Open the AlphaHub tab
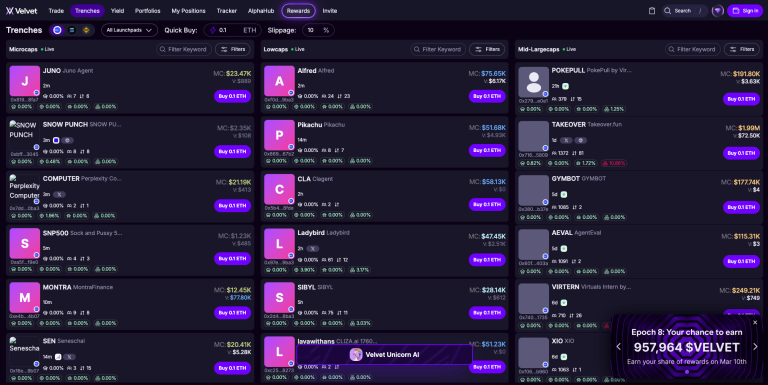The height and width of the screenshot is (385, 768). (261, 11)
